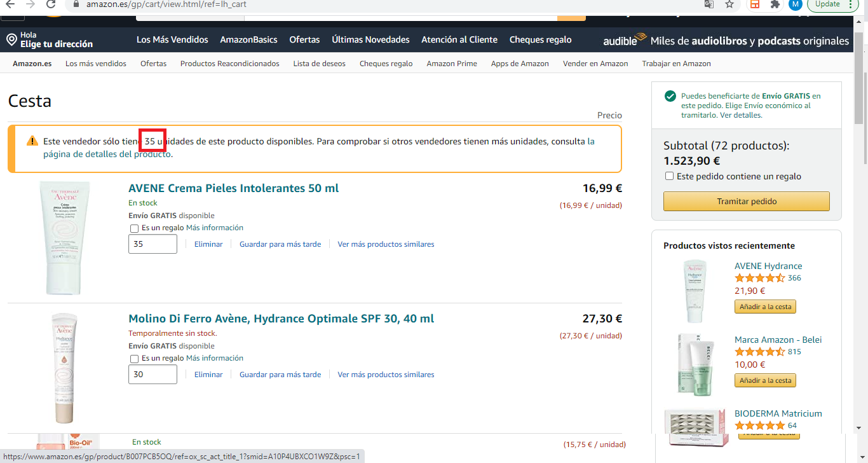Image resolution: width=868 pixels, height=463 pixels.
Task: Add AVENE Hydrance to the basket
Action: point(765,307)
